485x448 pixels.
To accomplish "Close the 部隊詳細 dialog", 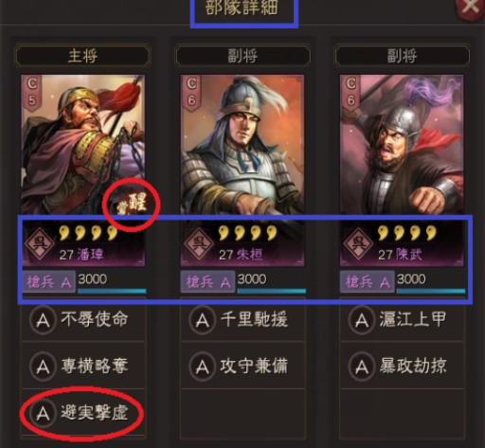I will click(x=470, y=7).
